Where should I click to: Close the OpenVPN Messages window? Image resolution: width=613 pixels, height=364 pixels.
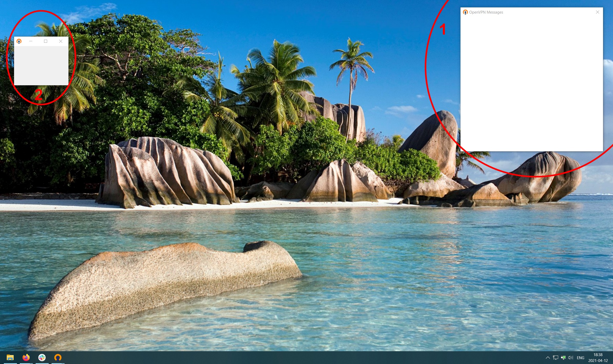click(597, 12)
